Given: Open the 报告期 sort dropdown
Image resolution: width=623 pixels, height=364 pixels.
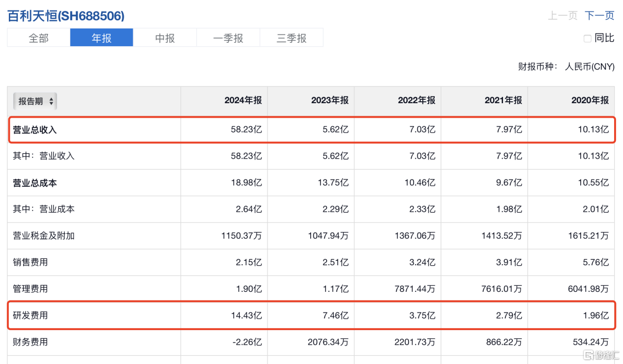Looking at the screenshot, I should coord(34,101).
